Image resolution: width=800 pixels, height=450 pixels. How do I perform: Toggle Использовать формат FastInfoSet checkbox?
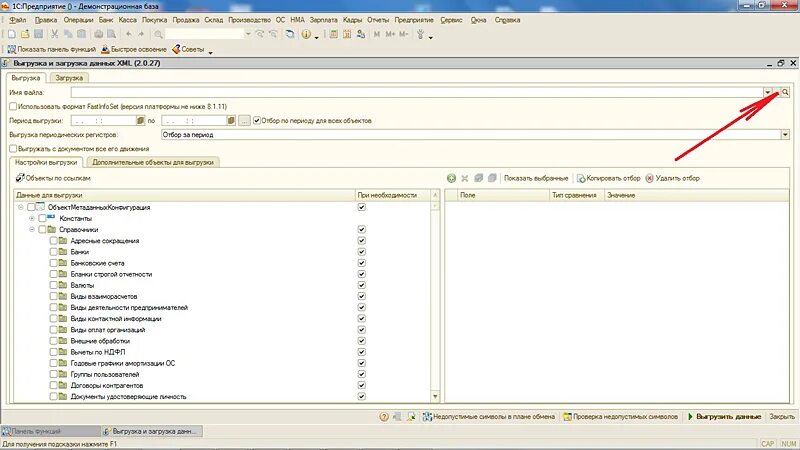point(13,107)
